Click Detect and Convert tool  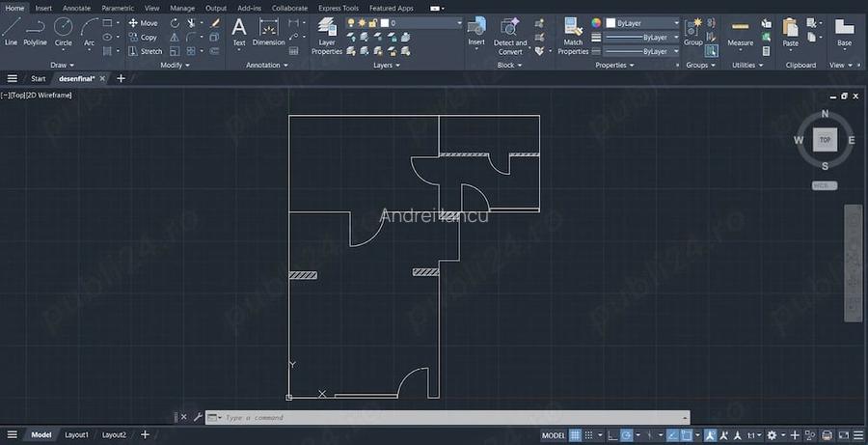coord(510,36)
